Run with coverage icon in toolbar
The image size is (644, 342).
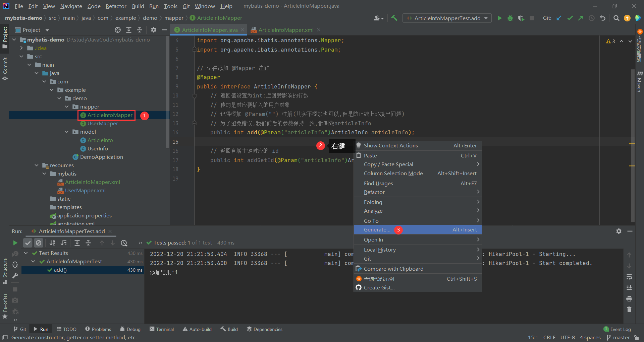(521, 18)
